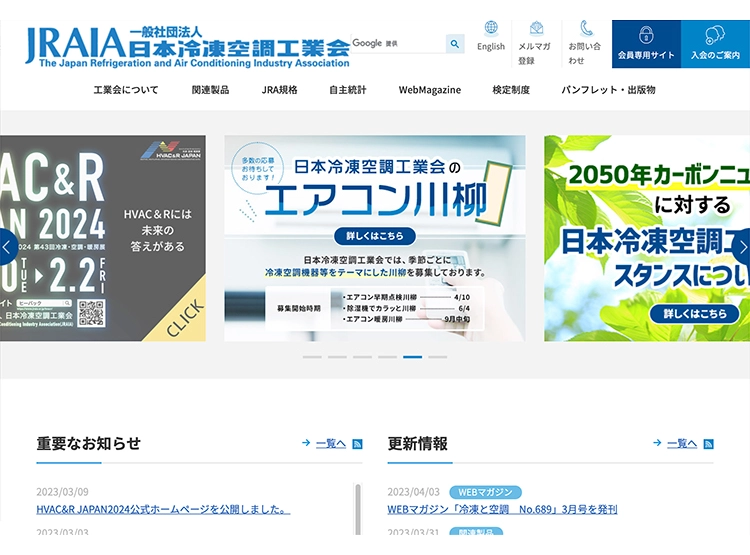Click the RSS icon beside 更新情報

coord(708,444)
